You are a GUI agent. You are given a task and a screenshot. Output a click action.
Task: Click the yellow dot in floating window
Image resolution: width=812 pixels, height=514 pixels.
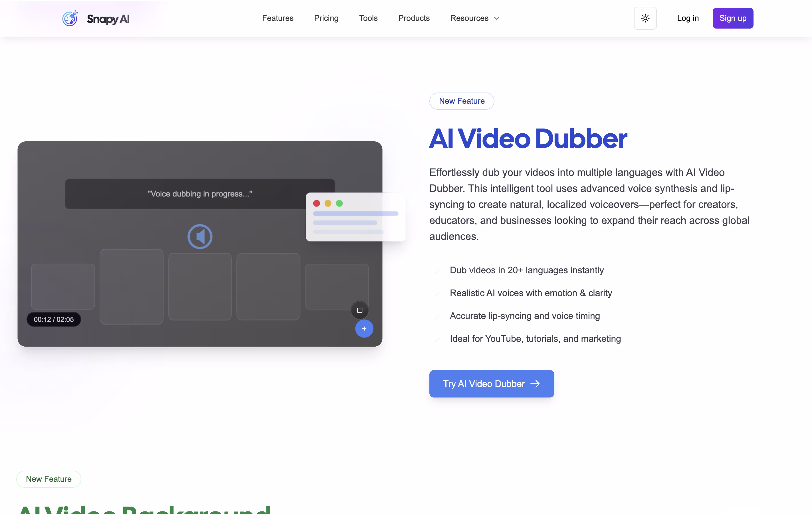pyautogui.click(x=328, y=203)
